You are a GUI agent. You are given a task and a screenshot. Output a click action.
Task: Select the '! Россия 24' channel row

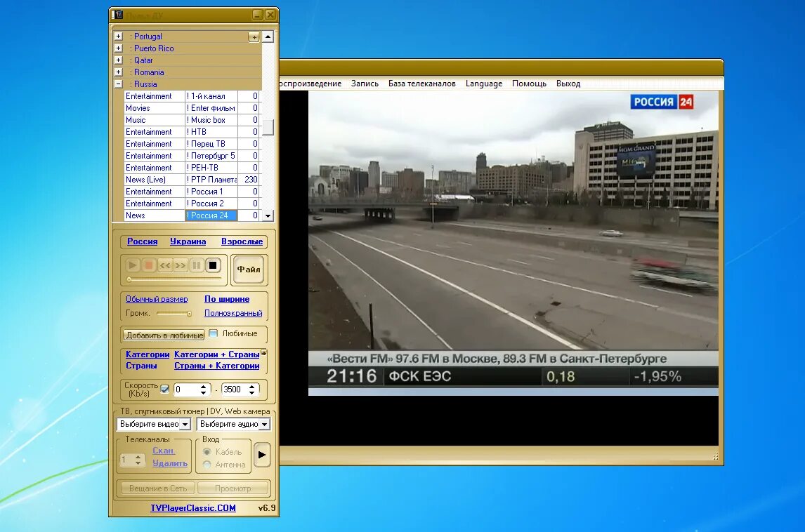[x=192, y=215]
